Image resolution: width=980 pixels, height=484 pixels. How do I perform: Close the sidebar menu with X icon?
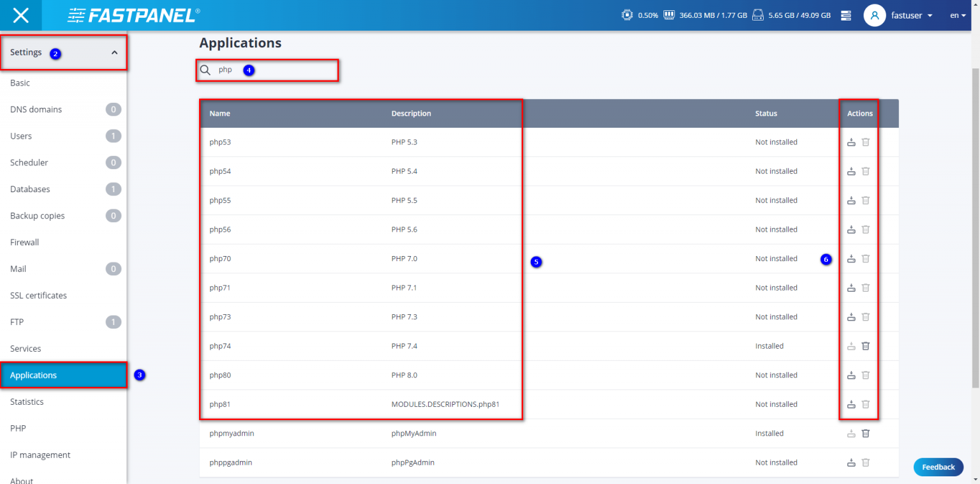point(21,15)
